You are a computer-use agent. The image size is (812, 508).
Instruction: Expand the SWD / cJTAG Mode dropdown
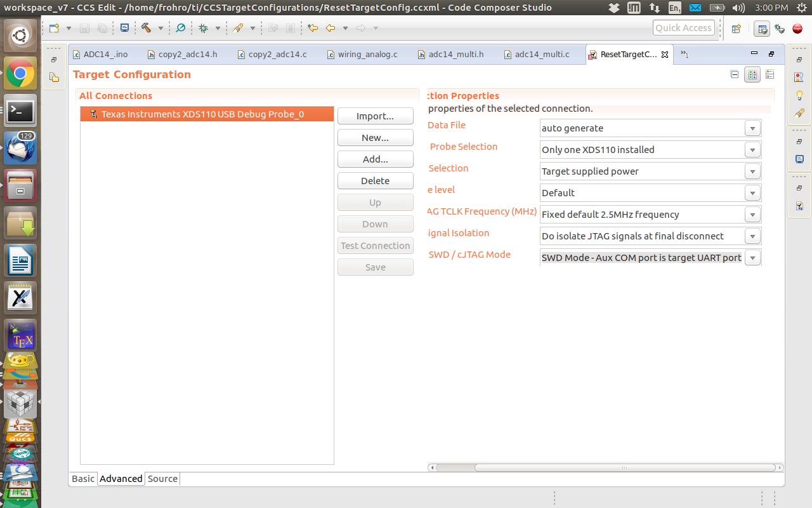click(x=752, y=258)
